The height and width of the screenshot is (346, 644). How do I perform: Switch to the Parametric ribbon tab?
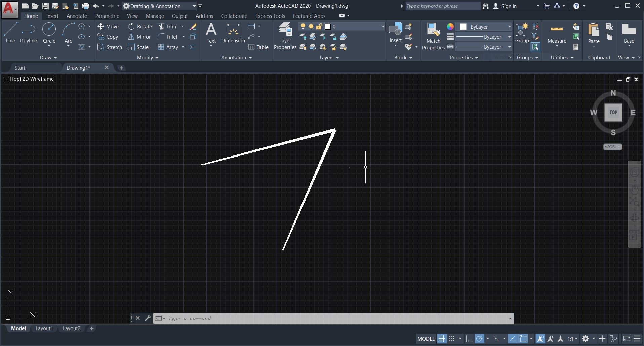tap(107, 16)
